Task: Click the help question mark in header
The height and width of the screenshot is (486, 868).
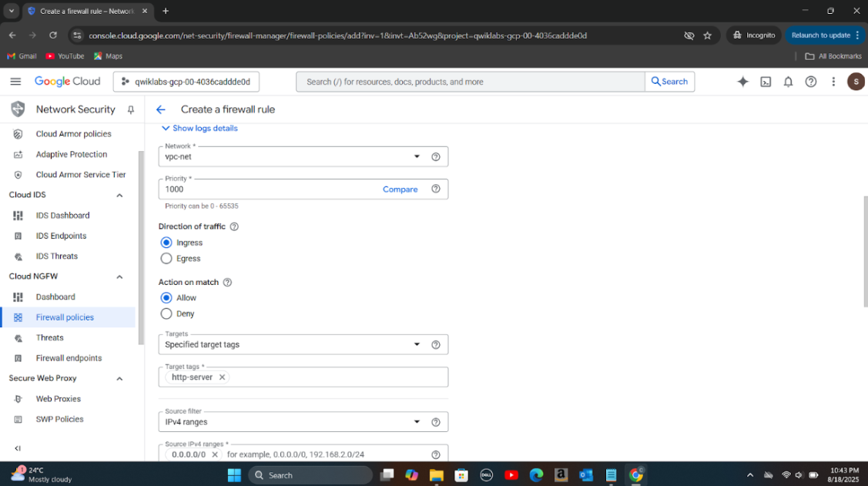Action: pos(810,82)
